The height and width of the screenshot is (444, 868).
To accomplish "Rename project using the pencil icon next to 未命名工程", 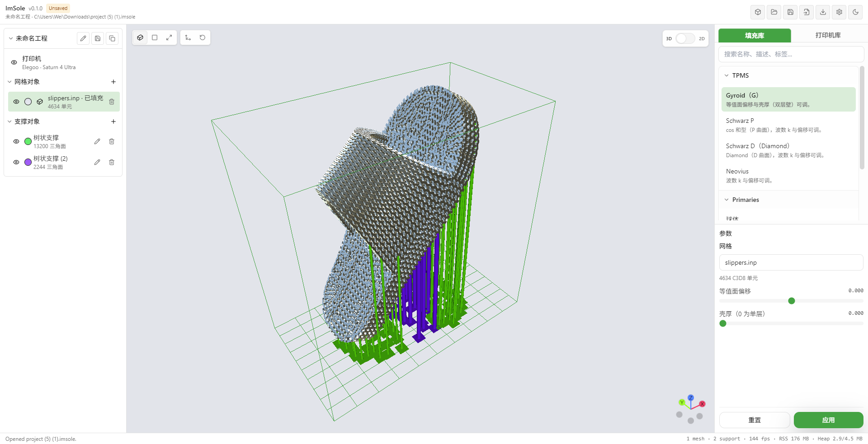I will coord(83,38).
